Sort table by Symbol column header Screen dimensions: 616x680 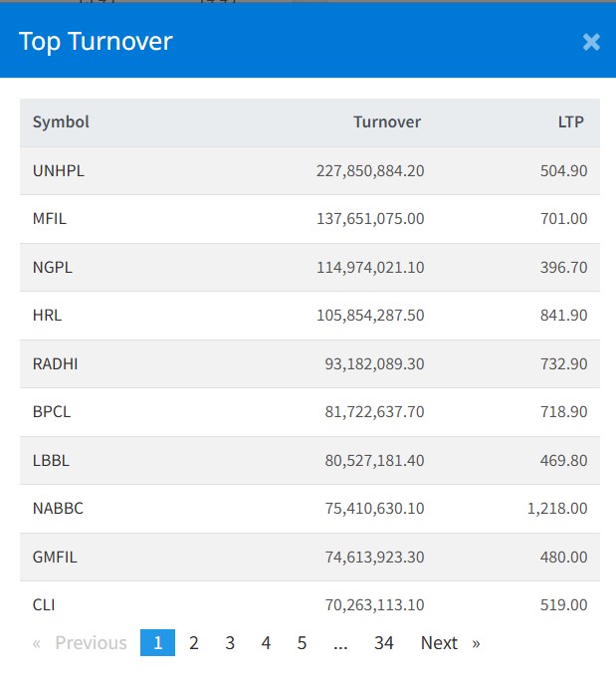point(61,122)
